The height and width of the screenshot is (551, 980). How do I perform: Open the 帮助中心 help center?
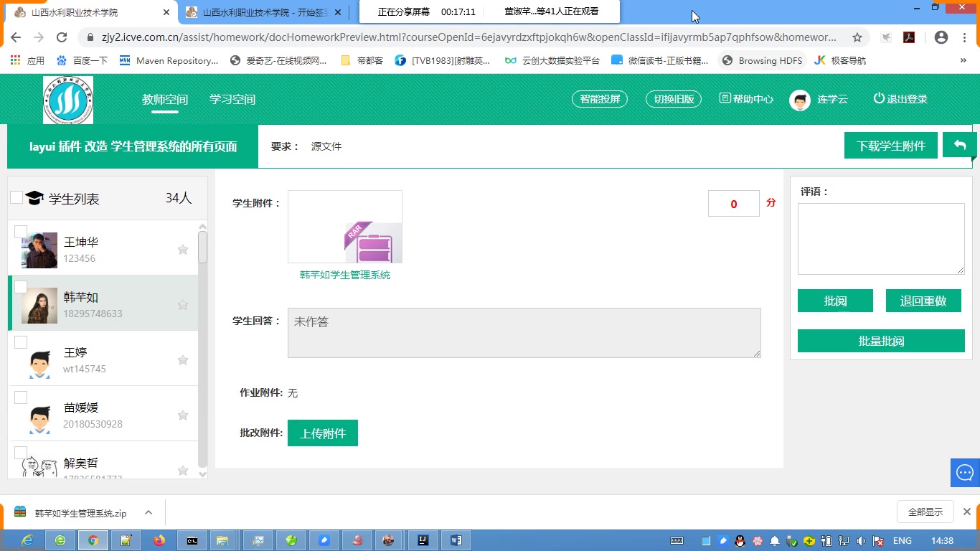pos(746,99)
